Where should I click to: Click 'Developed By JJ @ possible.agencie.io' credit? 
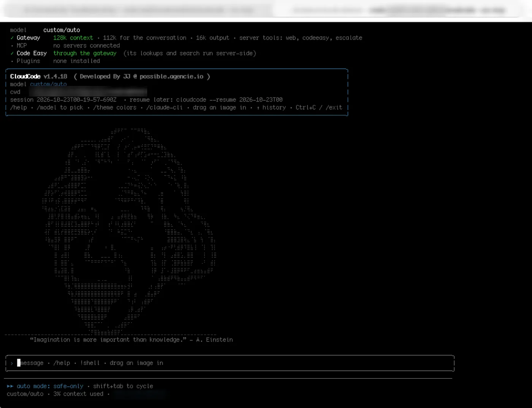tap(142, 77)
